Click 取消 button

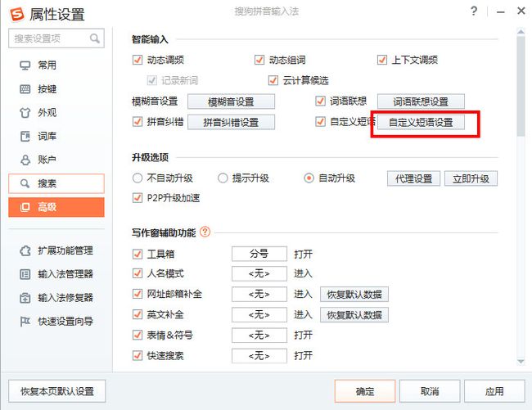(430, 391)
